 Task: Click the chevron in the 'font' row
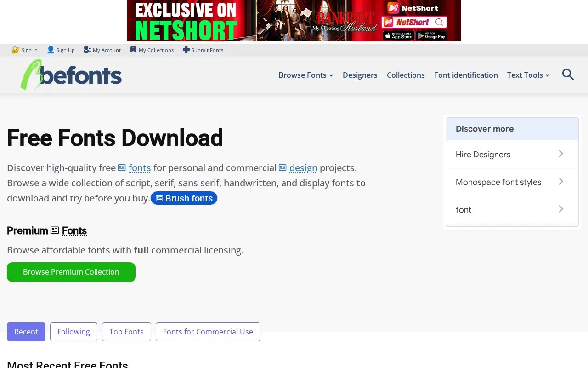pos(561,209)
